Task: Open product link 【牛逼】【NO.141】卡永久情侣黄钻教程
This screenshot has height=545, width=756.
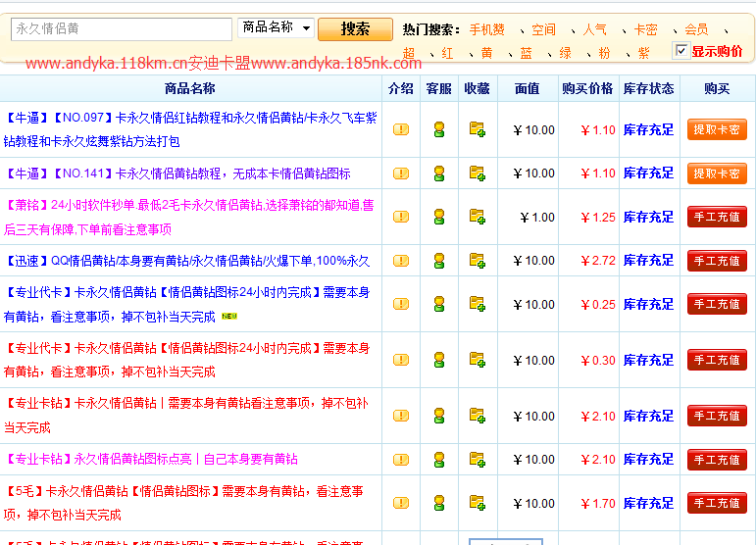Action: point(177,173)
